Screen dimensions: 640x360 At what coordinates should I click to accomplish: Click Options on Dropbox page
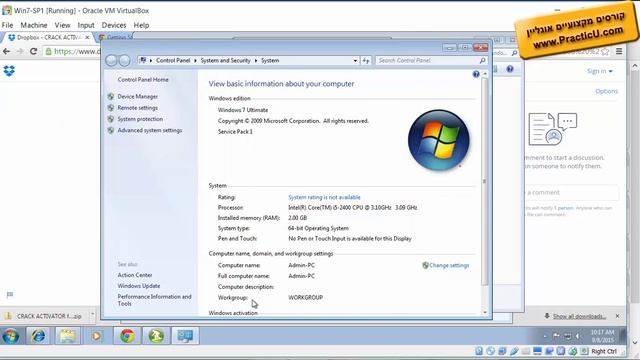tap(606, 91)
